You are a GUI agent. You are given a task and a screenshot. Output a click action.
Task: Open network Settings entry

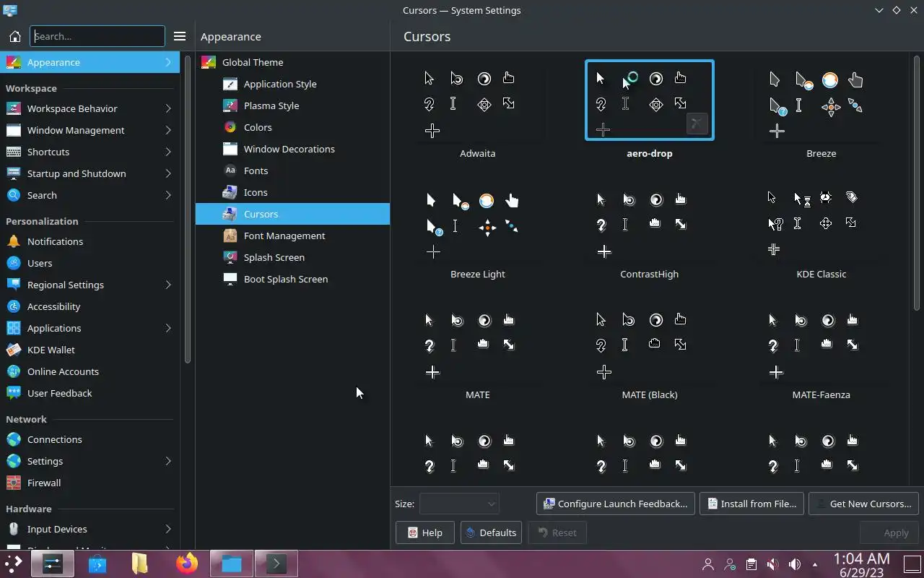tap(90, 461)
